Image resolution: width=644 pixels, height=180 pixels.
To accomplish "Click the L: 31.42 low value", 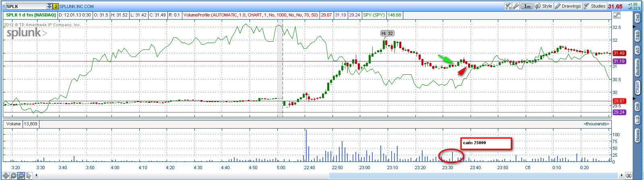I will [x=138, y=15].
